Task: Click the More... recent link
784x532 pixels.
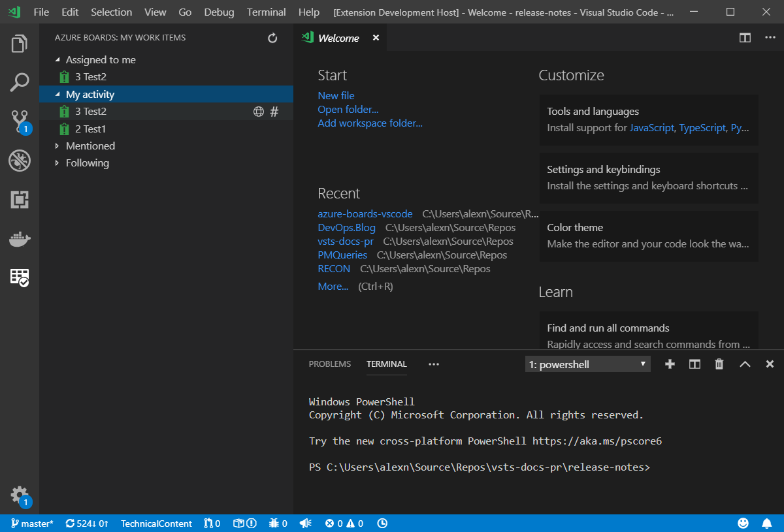Action: [333, 287]
